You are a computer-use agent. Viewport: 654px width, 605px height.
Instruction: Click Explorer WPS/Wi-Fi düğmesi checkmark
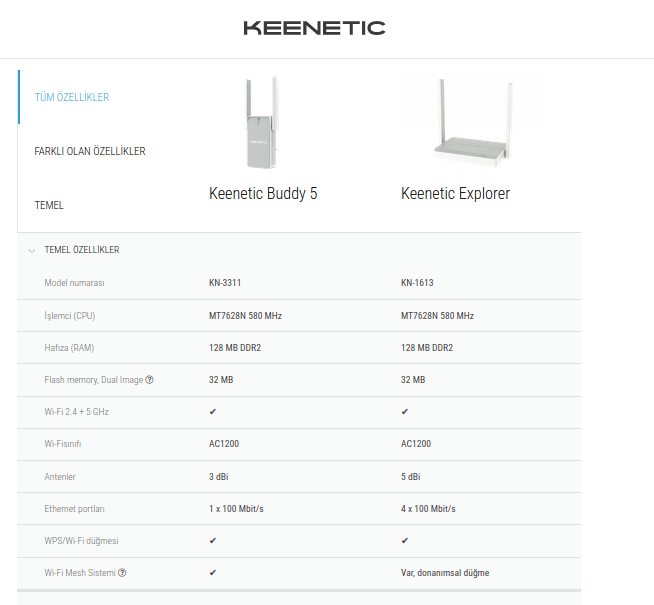405,541
